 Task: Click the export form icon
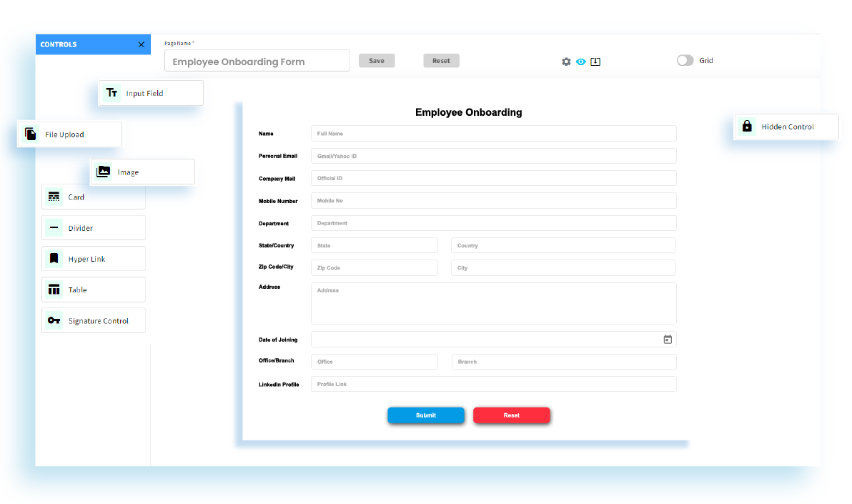pos(595,61)
